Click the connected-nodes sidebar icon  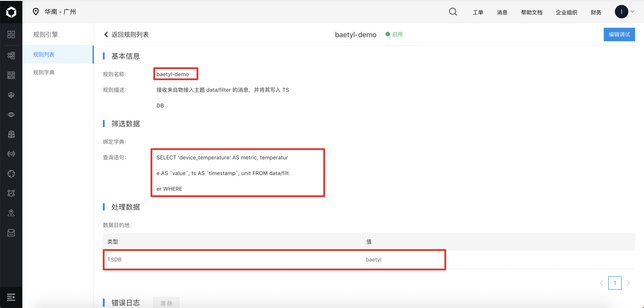(11, 55)
